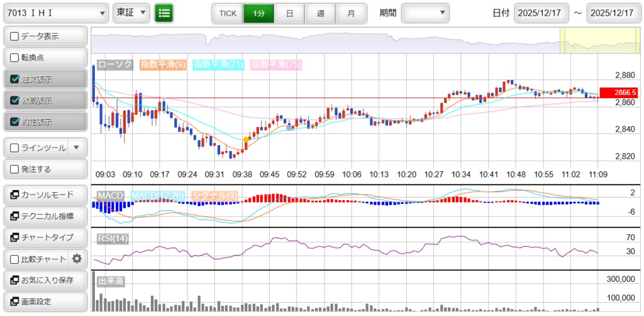Switch to the TICK timeframe tab
The height and width of the screenshot is (316, 644).
228,13
